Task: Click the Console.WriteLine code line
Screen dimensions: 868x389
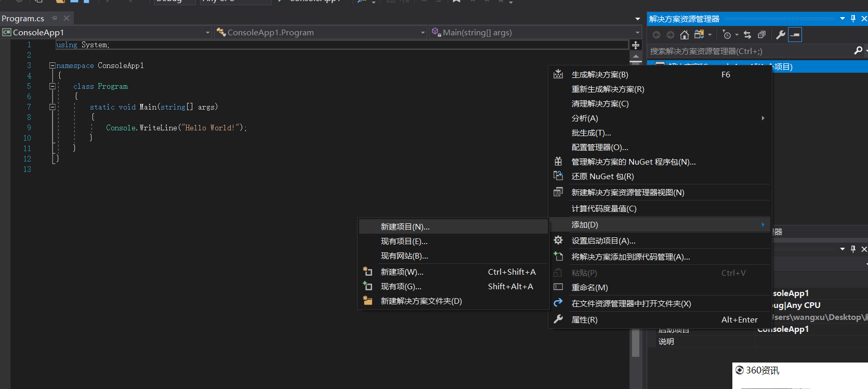Action: (177, 128)
